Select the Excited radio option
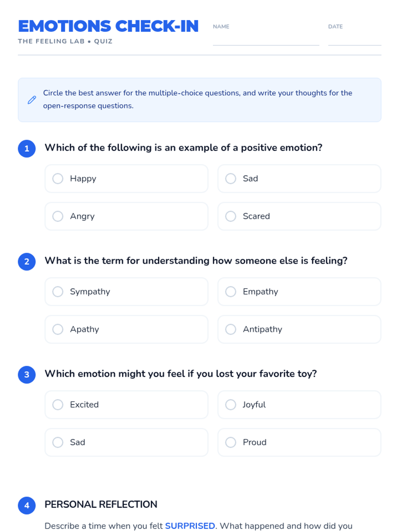 pos(58,405)
